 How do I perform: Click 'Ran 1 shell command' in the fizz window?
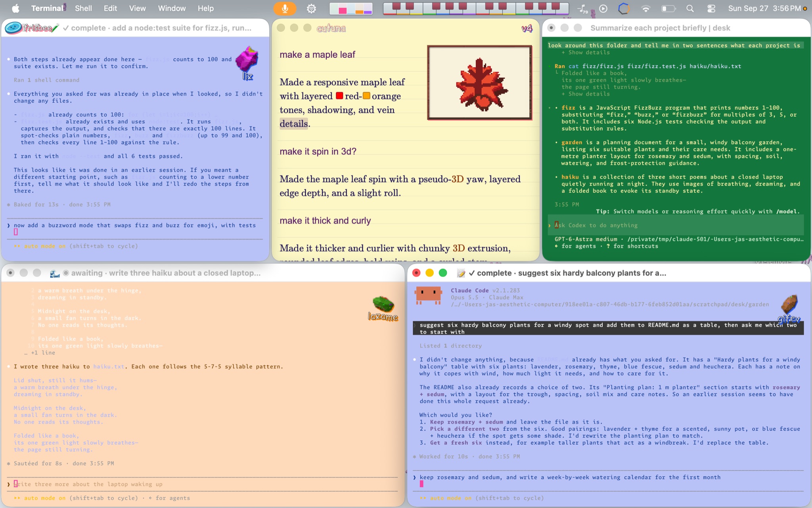[x=46, y=80]
